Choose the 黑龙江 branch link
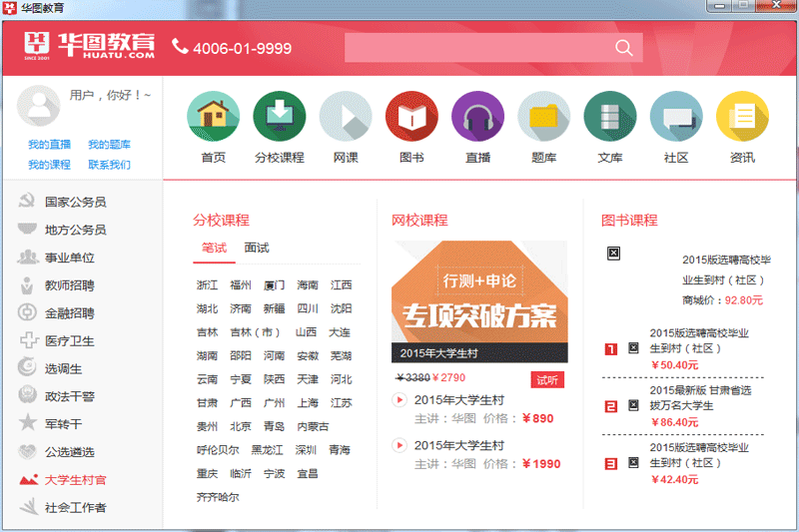Viewport: 799px width, 532px height. click(267, 450)
